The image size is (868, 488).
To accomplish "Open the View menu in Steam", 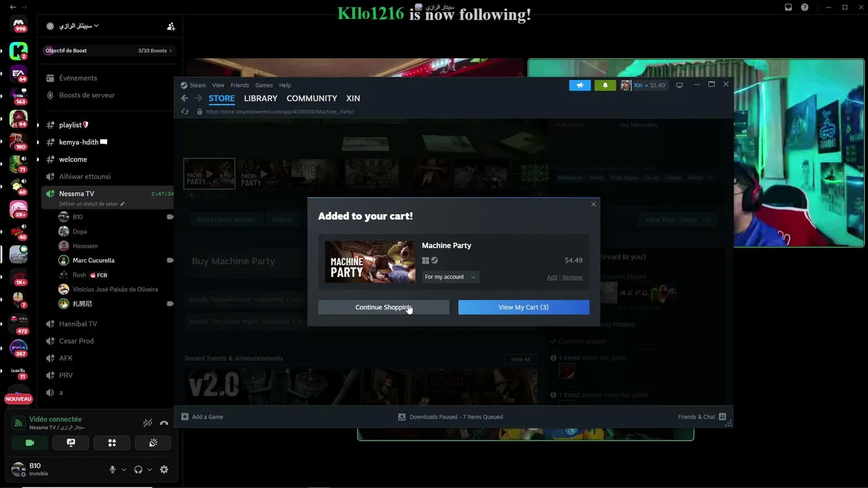I will pyautogui.click(x=218, y=85).
